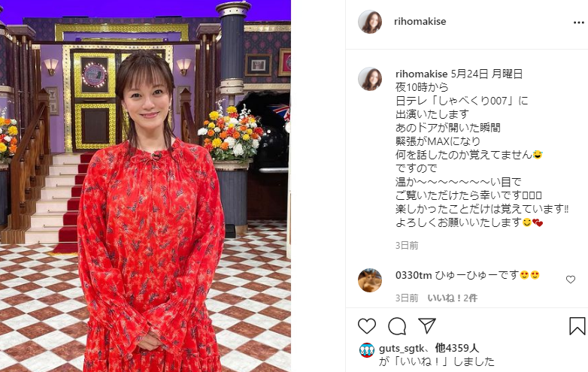Click rihomakise username in the caption

[422, 74]
